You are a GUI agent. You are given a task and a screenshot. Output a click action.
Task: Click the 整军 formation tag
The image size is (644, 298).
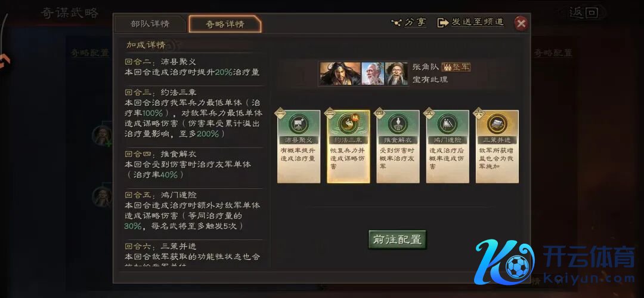pyautogui.click(x=456, y=67)
